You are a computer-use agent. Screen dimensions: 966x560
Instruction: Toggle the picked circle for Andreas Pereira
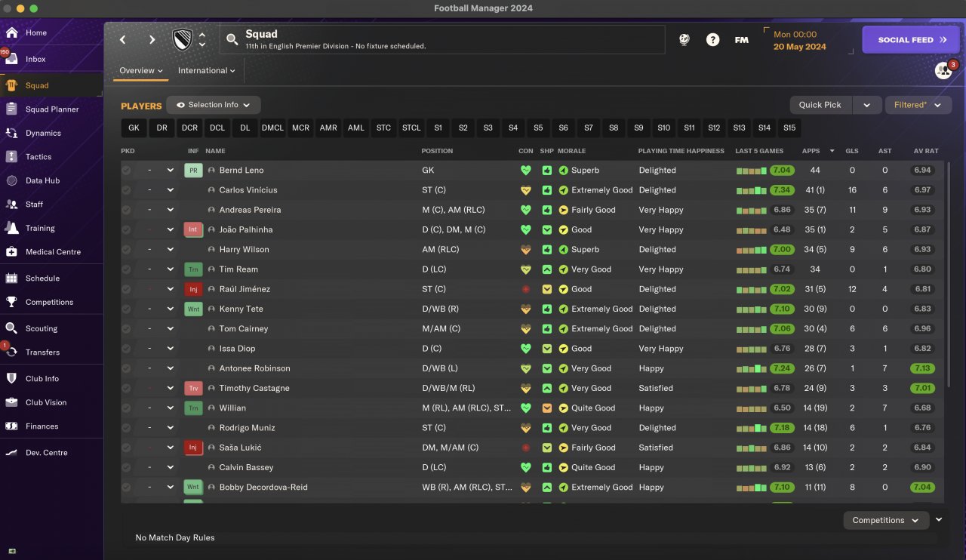point(126,210)
